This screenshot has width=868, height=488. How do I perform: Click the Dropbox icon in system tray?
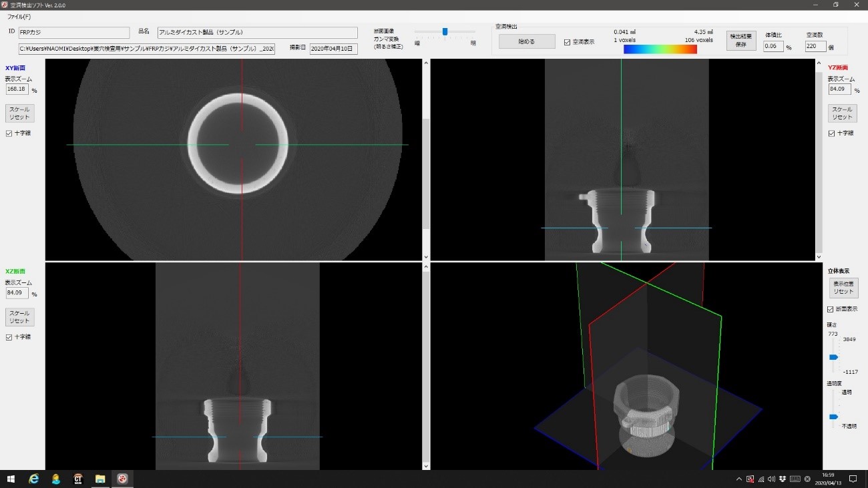(x=783, y=479)
